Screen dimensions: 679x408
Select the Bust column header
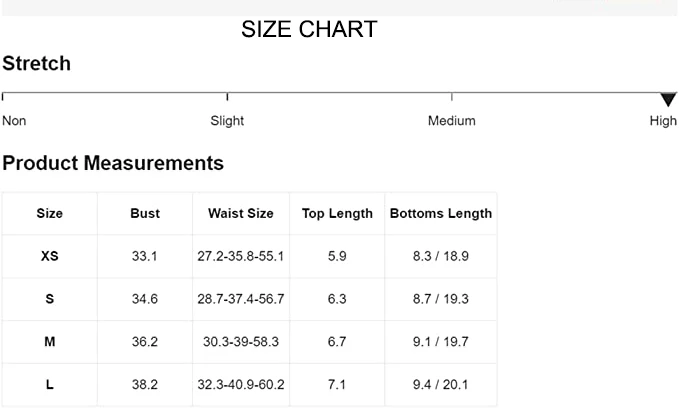145,213
